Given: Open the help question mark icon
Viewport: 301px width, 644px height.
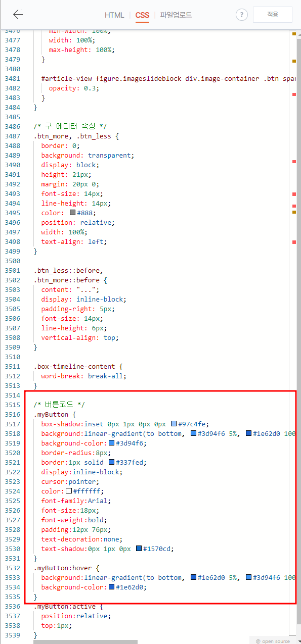Looking at the screenshot, I should click(x=242, y=15).
